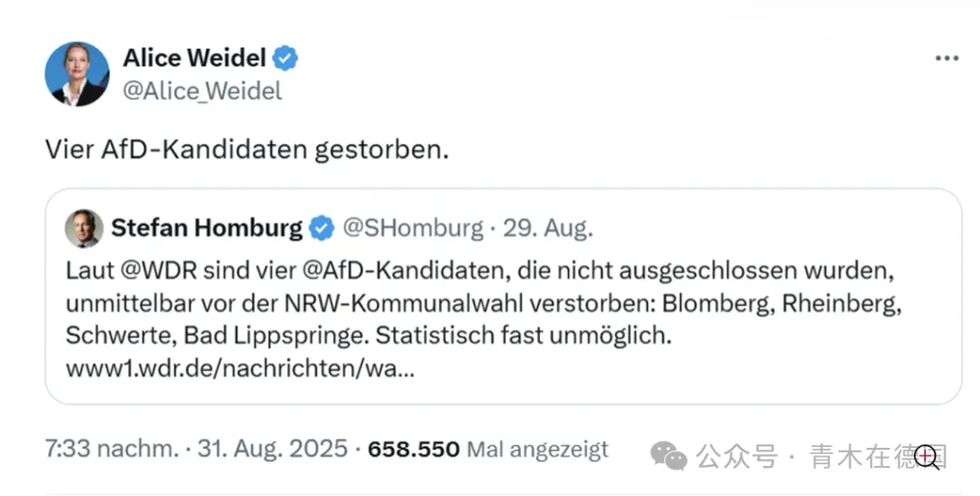Screen dimensions: 980x496
Task: Open the quoted tweet at "Statistisch fast unmöglich."
Action: point(523,336)
